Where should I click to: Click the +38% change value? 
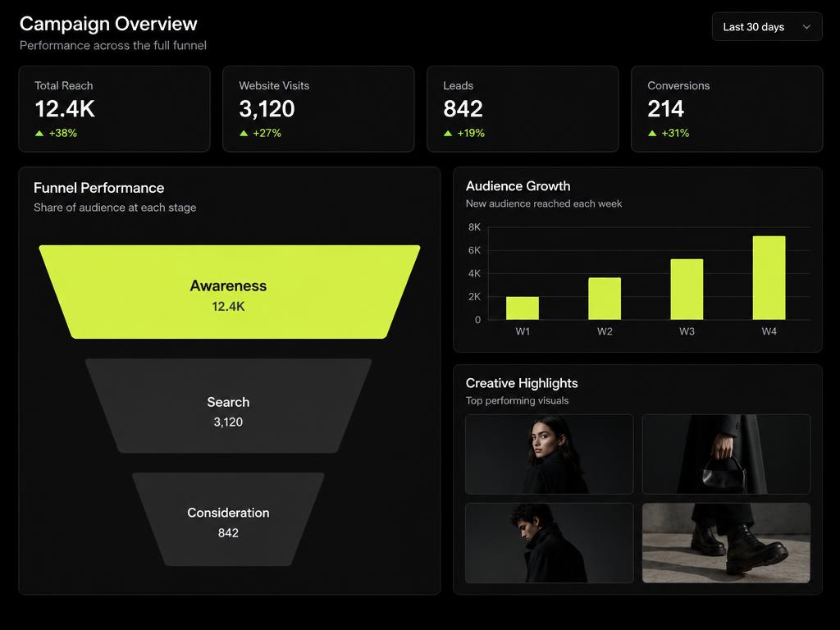[x=62, y=133]
